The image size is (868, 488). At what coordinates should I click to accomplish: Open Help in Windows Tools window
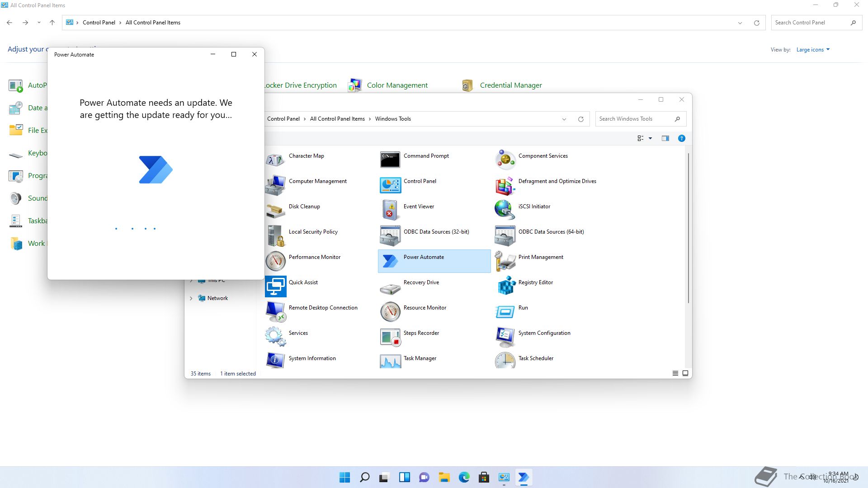681,138
